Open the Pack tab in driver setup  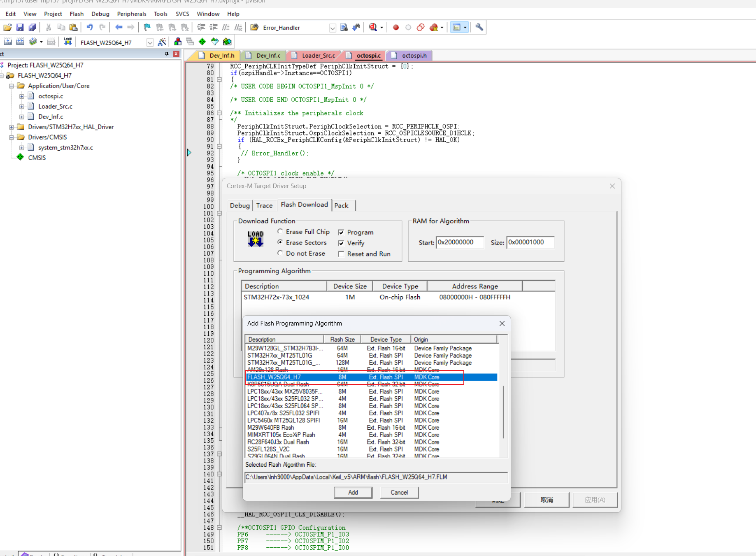342,205
